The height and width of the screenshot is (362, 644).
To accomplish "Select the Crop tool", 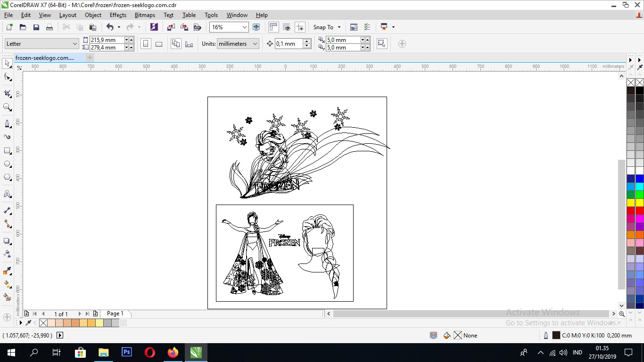I will click(8, 94).
